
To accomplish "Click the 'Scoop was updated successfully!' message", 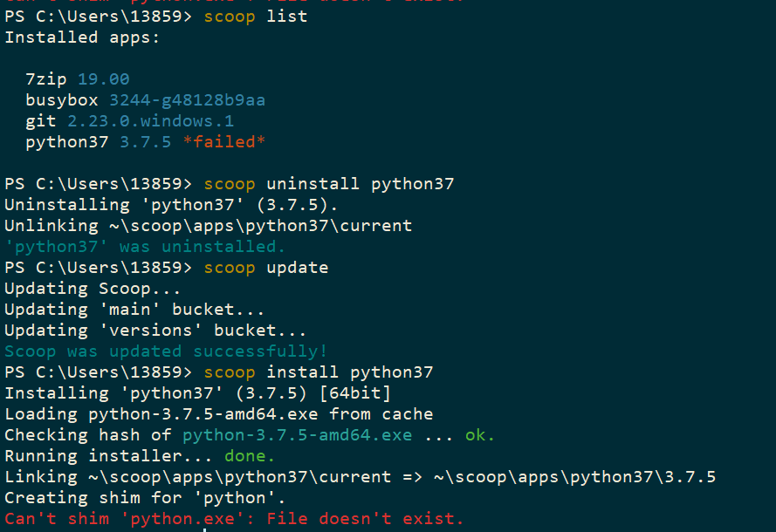I will [166, 351].
